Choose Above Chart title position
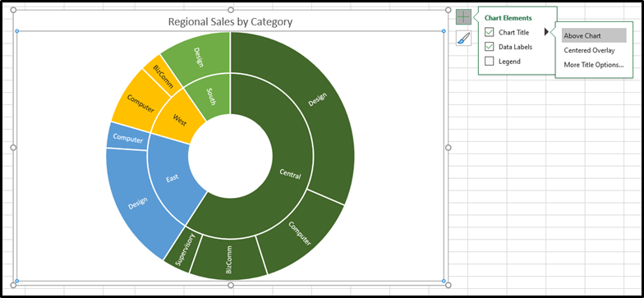Viewport: 644px width, 298px height. click(594, 36)
